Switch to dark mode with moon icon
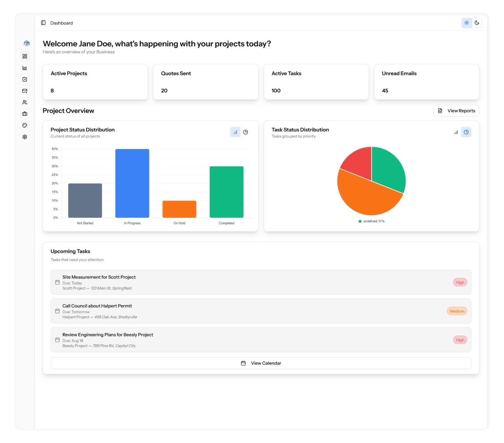The width and height of the screenshot is (504, 443). click(477, 23)
